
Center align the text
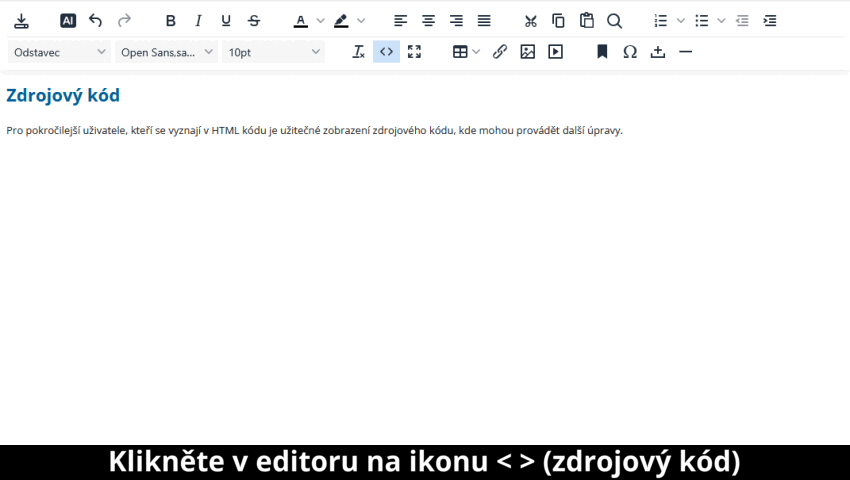click(428, 21)
